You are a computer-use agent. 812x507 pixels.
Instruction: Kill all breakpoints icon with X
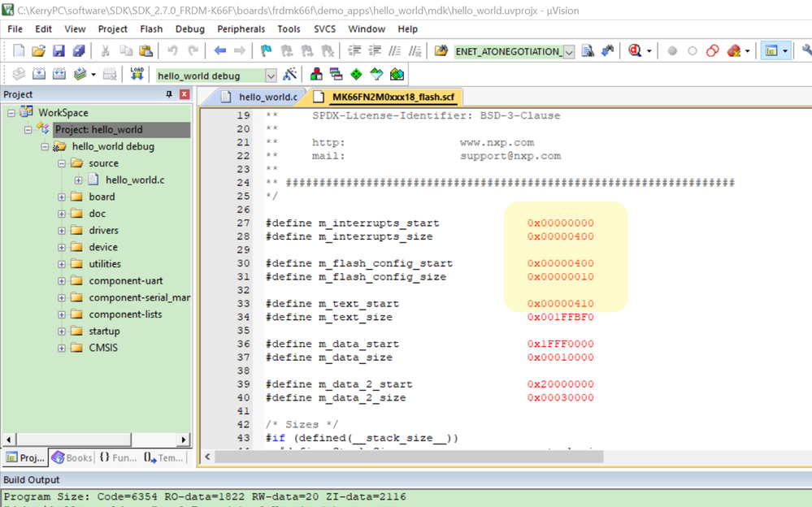pos(734,50)
